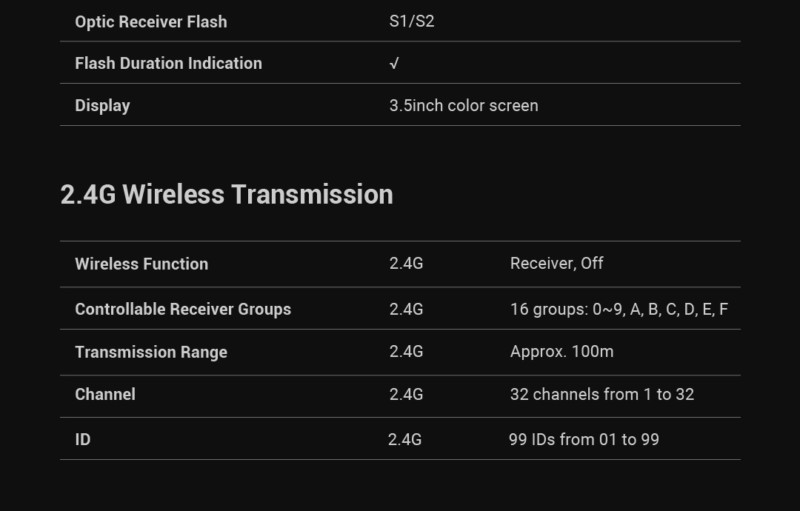Click the Display row label

(103, 106)
